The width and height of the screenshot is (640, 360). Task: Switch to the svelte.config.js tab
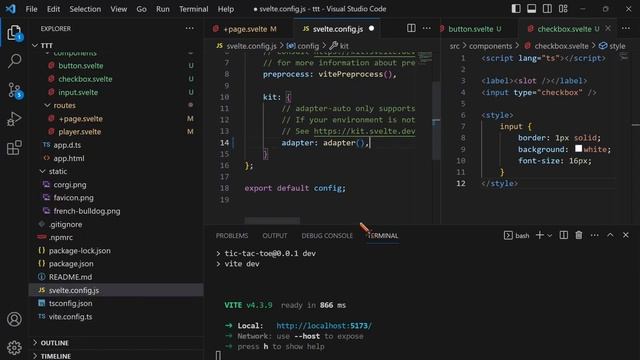tap(337, 29)
